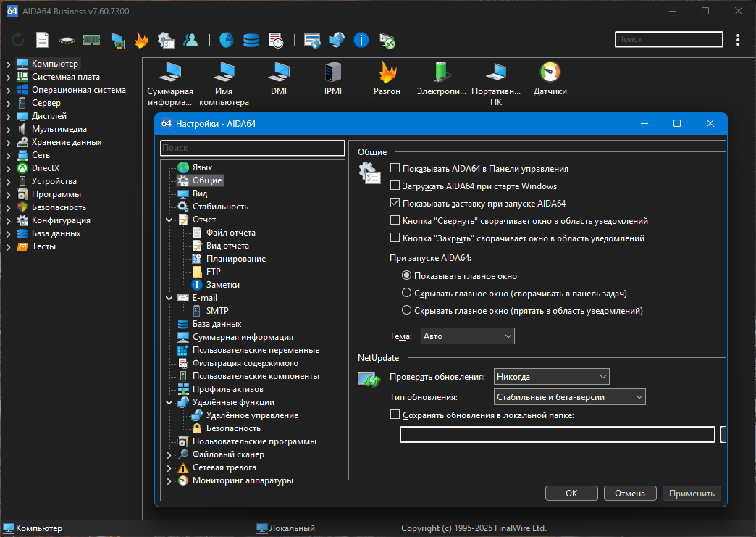Image resolution: width=756 pixels, height=537 pixels.
Task: Open the Электропи... battery icon
Action: 442,79
